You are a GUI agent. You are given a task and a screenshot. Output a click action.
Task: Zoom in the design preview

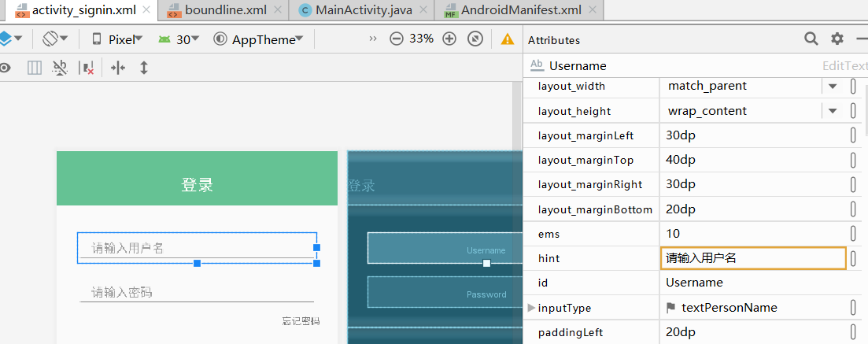coord(449,39)
